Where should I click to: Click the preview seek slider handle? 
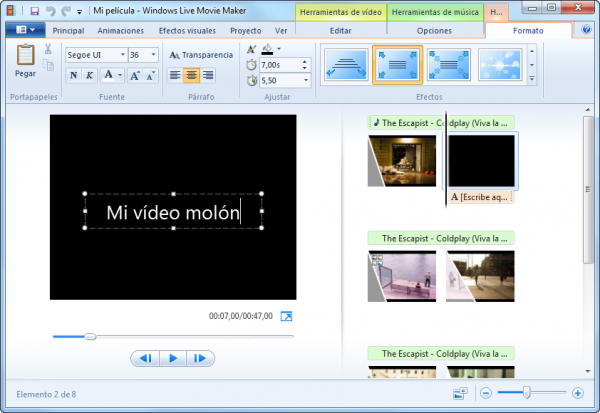pyautogui.click(x=90, y=336)
